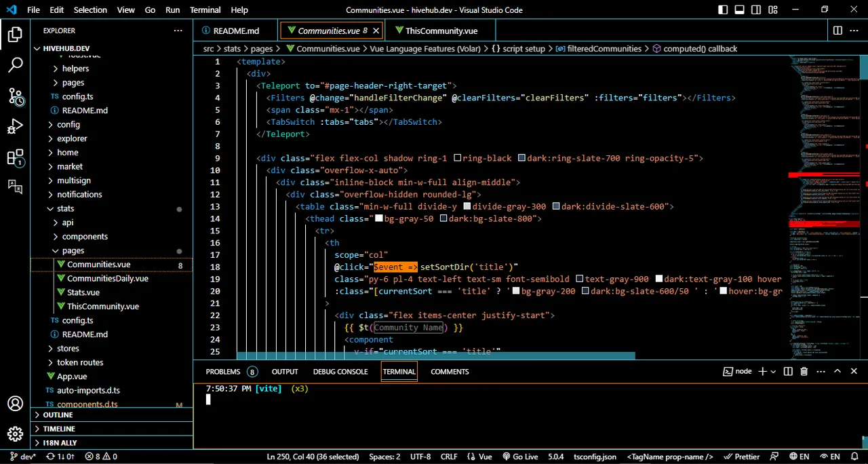Click the divide-gray-300 color swatch on line 13
Screen dimensions: 868x464
467,206
